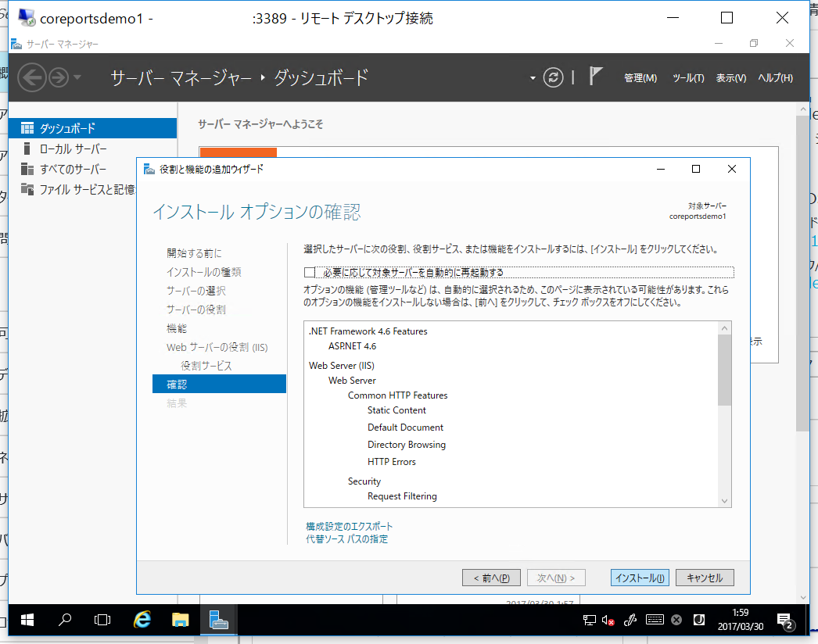818x644 pixels.
Task: Click 'Web Server (IIS)' in the list
Action: (342, 366)
